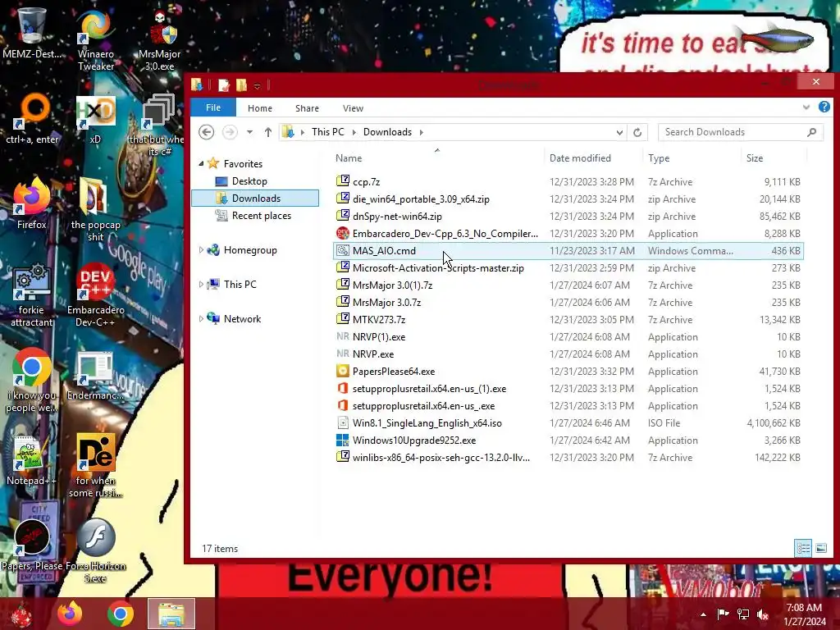Screen dimensions: 840x630
Task: Select the 'forkie attractant' desktop icon
Action: [32, 294]
